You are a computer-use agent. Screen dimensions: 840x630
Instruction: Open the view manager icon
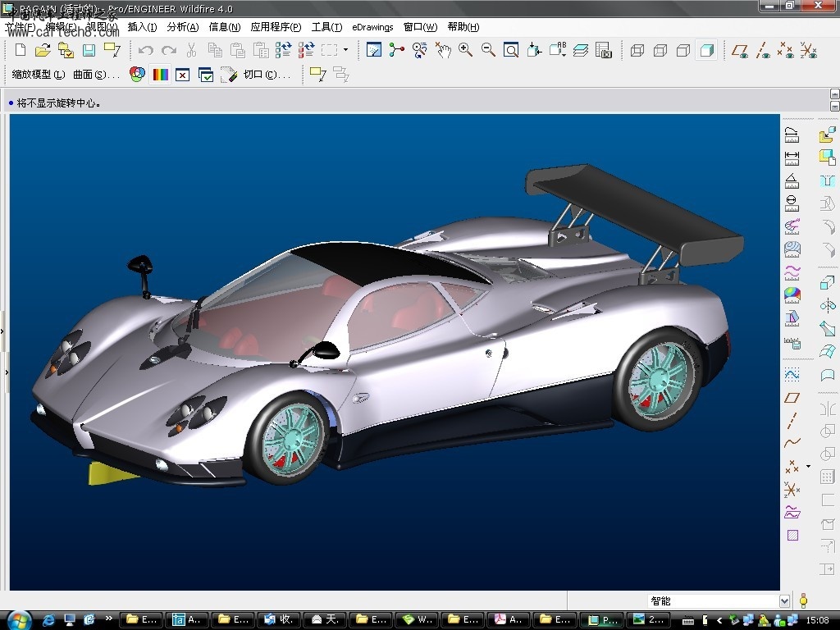(x=604, y=50)
